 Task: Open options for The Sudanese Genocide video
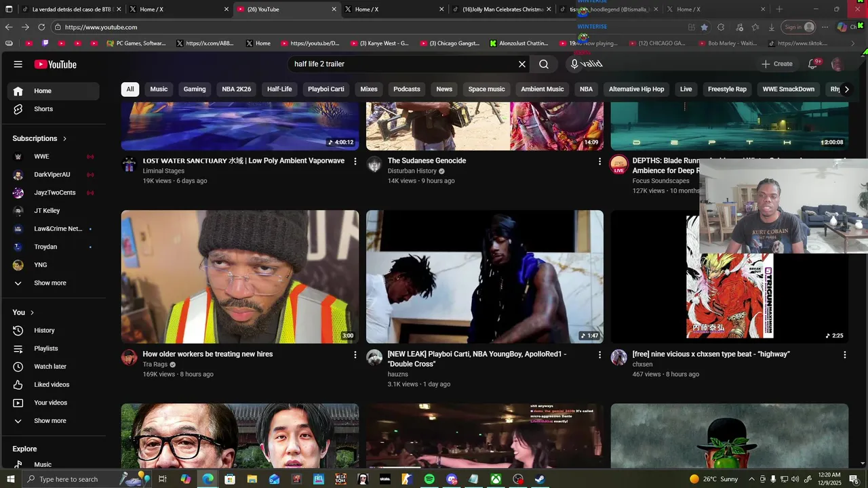[599, 161]
